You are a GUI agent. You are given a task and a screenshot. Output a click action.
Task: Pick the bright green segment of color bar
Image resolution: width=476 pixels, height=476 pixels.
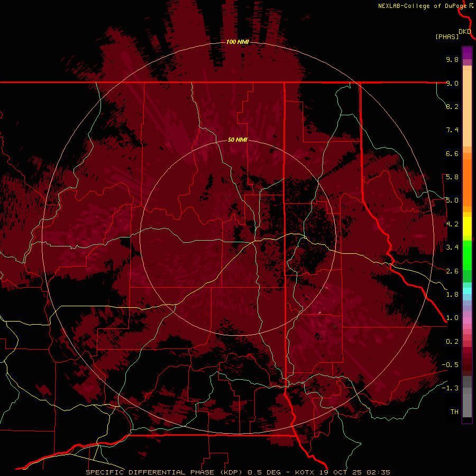coord(467,255)
